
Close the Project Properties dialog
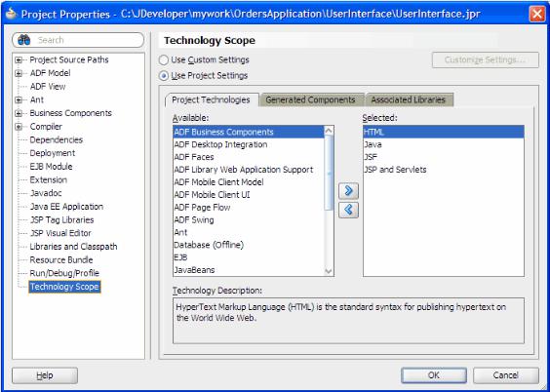(x=537, y=14)
